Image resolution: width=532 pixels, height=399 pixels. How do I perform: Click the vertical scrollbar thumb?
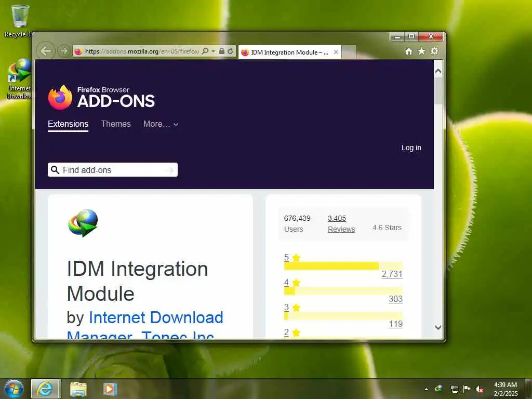click(438, 91)
